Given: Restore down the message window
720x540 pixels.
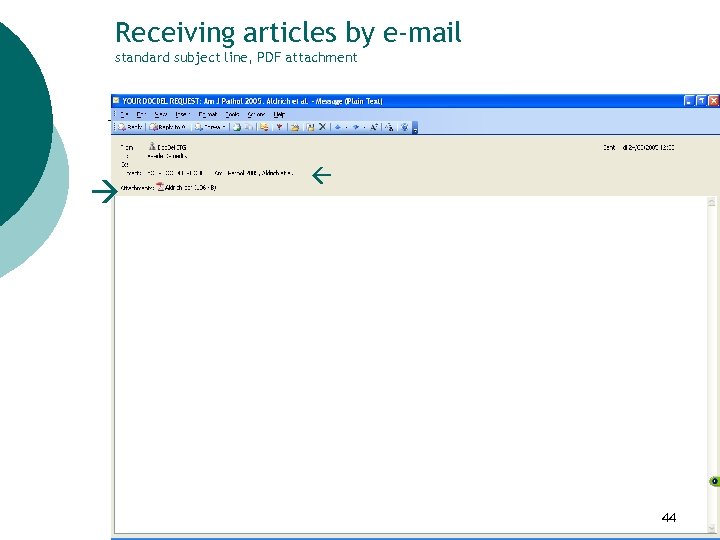Looking at the screenshot, I should pos(701,101).
